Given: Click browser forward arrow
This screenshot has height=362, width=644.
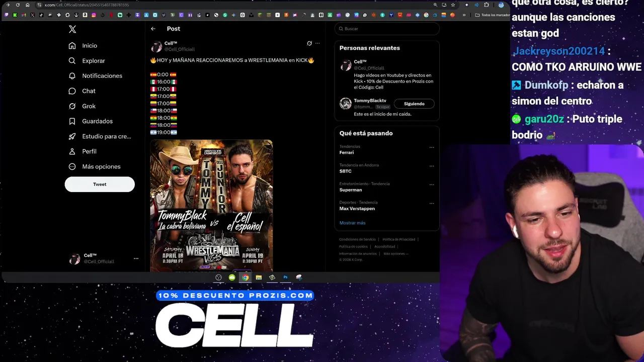Looking at the screenshot, I should (x=8, y=5).
